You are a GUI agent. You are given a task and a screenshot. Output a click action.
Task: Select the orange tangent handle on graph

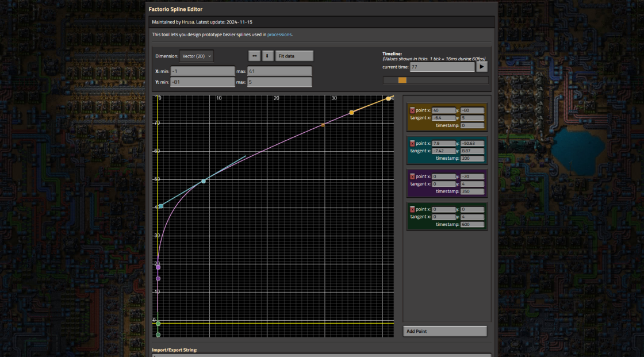[351, 113]
